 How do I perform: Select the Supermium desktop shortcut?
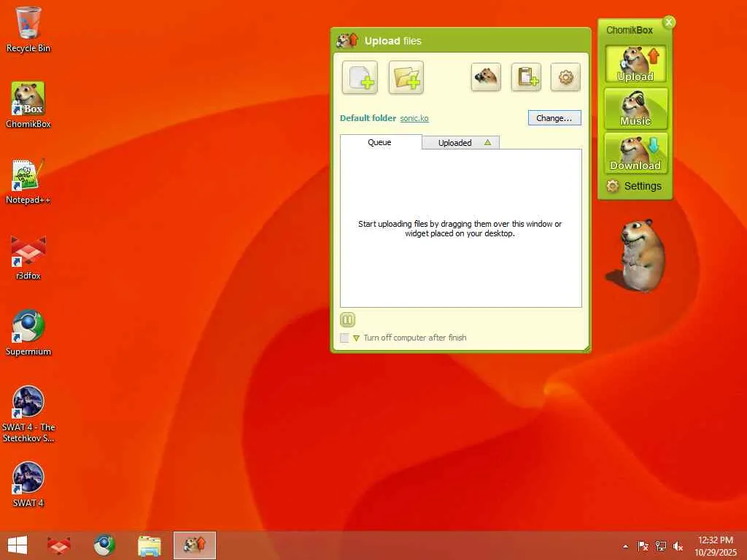[x=28, y=333]
